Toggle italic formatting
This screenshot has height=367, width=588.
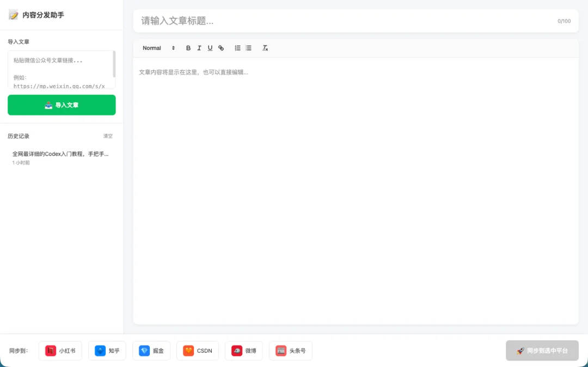coord(199,48)
